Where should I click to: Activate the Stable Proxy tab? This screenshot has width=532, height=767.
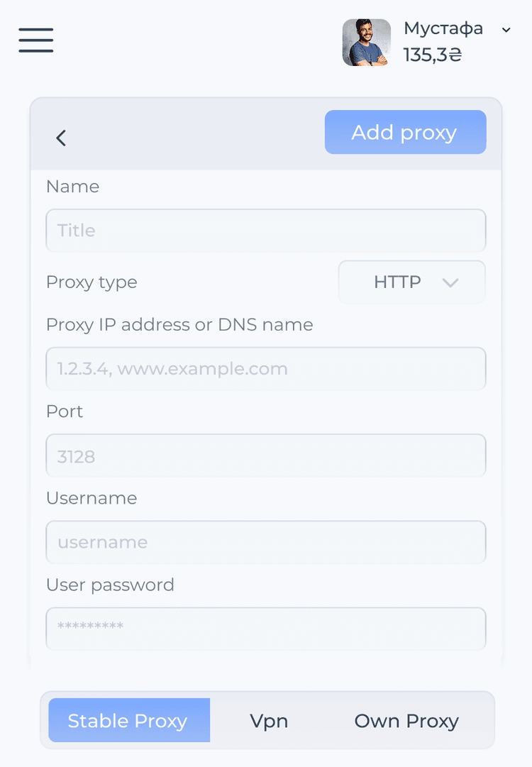click(x=128, y=720)
